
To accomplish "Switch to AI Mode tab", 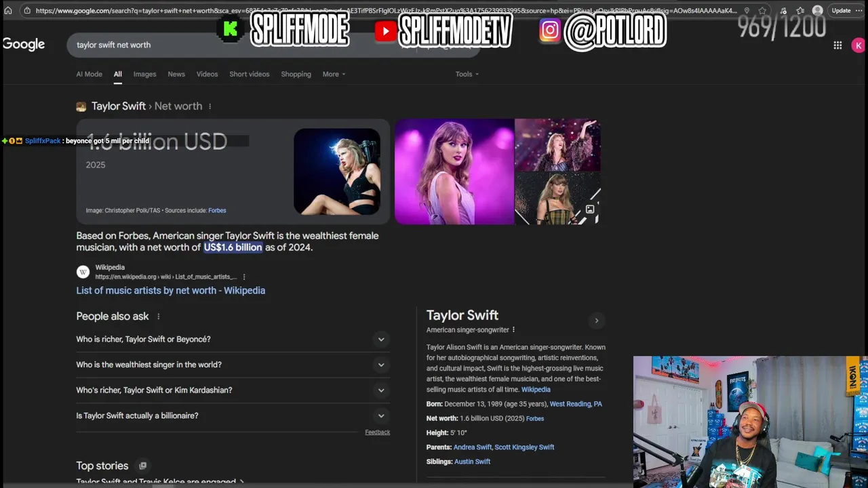I will tap(89, 74).
